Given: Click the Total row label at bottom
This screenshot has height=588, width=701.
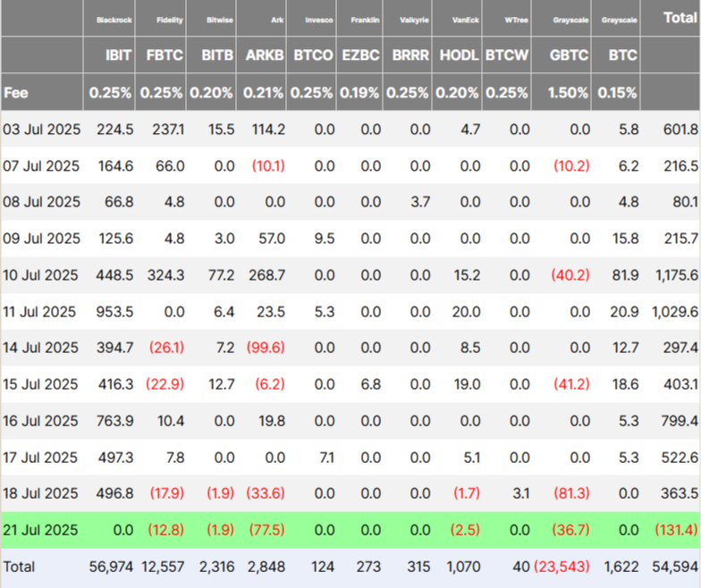Looking at the screenshot, I should click(19, 567).
